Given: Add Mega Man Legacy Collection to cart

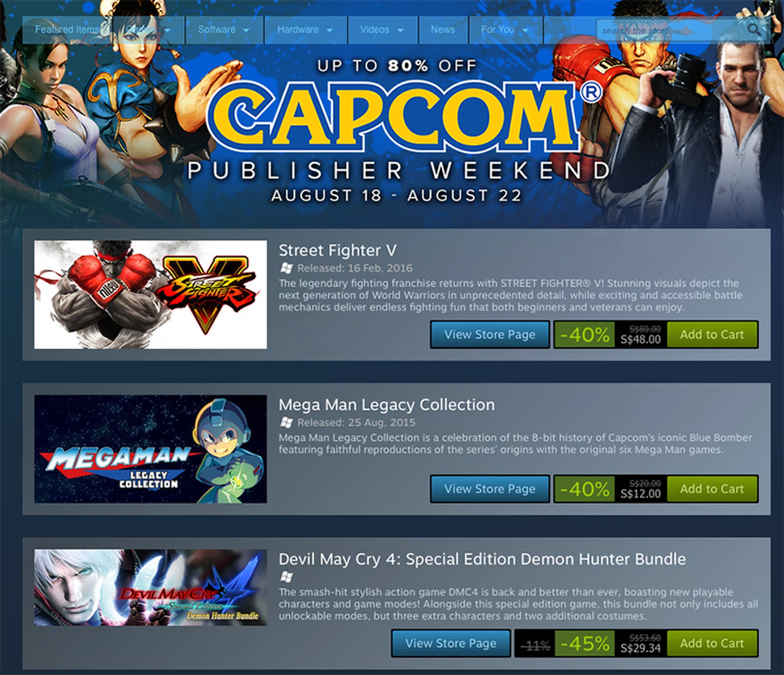Looking at the screenshot, I should (x=712, y=489).
